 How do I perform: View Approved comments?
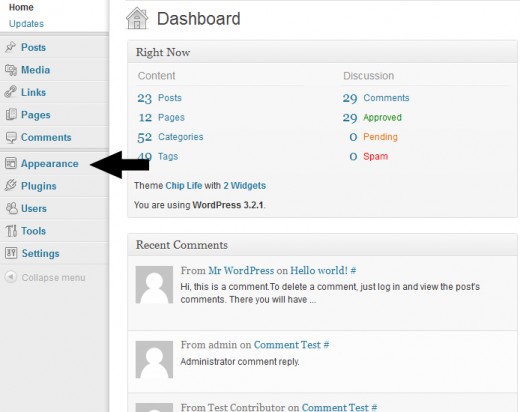pyautogui.click(x=382, y=117)
